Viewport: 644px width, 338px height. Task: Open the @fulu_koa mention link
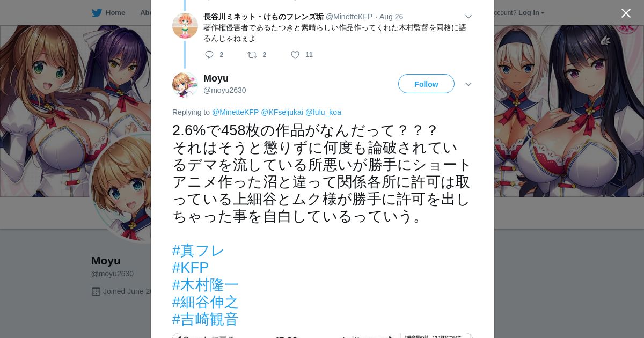(323, 112)
